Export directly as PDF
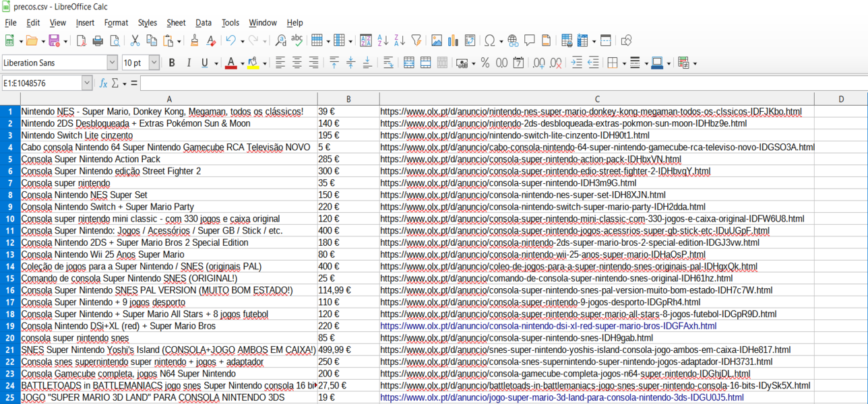Viewport: 868px width, 404px height. click(81, 41)
